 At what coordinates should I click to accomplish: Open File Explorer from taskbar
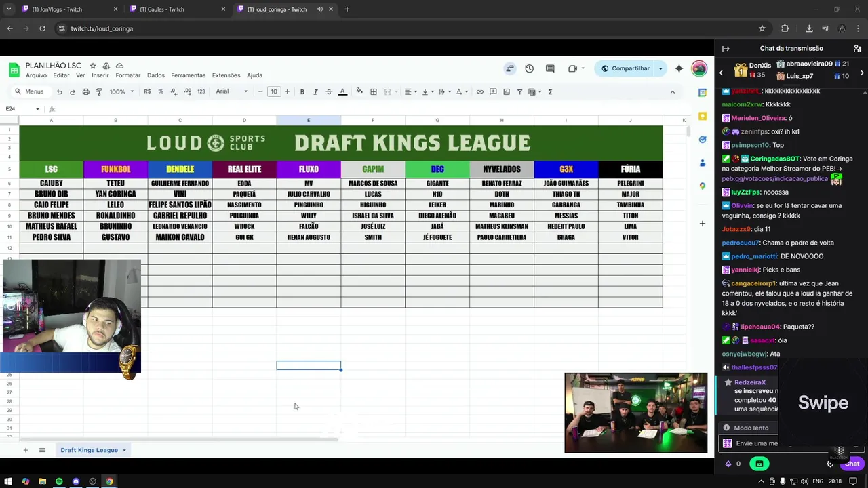coord(42,481)
